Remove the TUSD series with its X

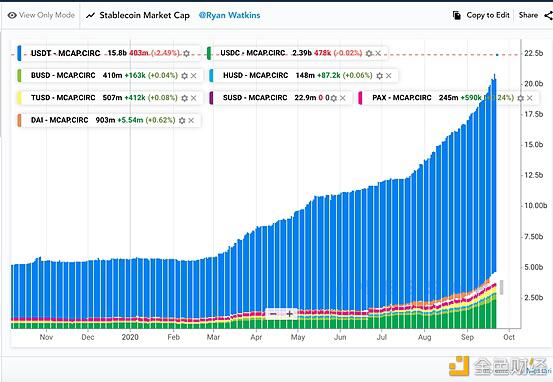click(194, 98)
